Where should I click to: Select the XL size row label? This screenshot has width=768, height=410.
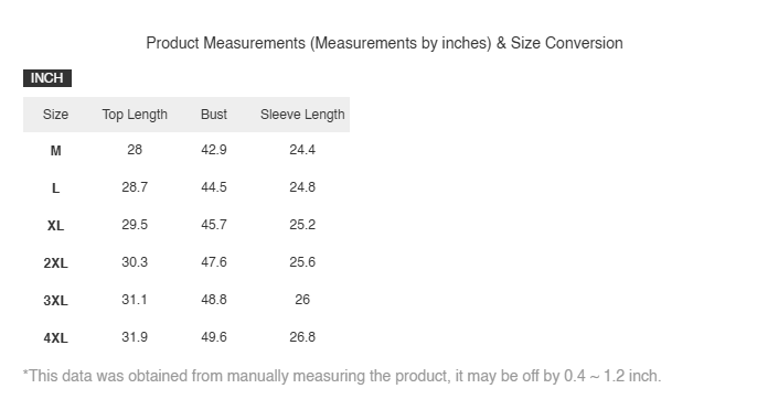[56, 225]
